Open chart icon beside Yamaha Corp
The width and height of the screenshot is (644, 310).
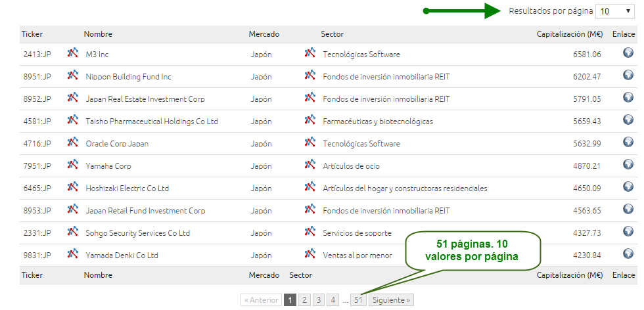[x=73, y=164]
